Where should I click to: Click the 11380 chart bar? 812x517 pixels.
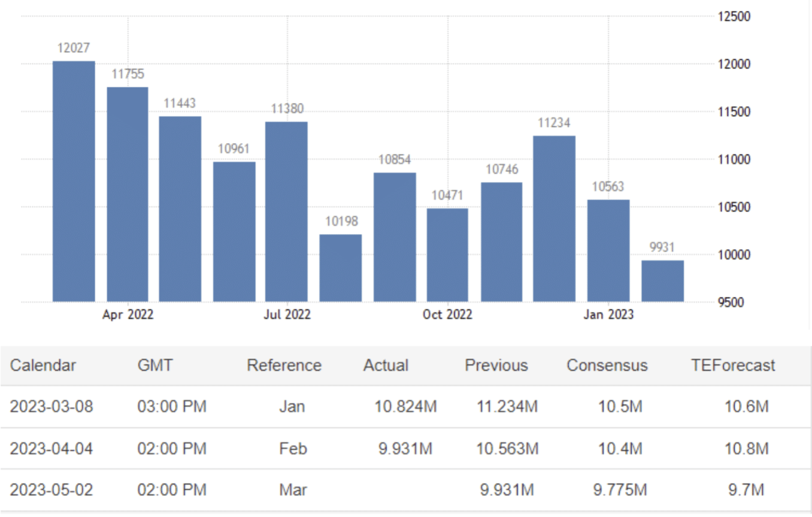[286, 211]
